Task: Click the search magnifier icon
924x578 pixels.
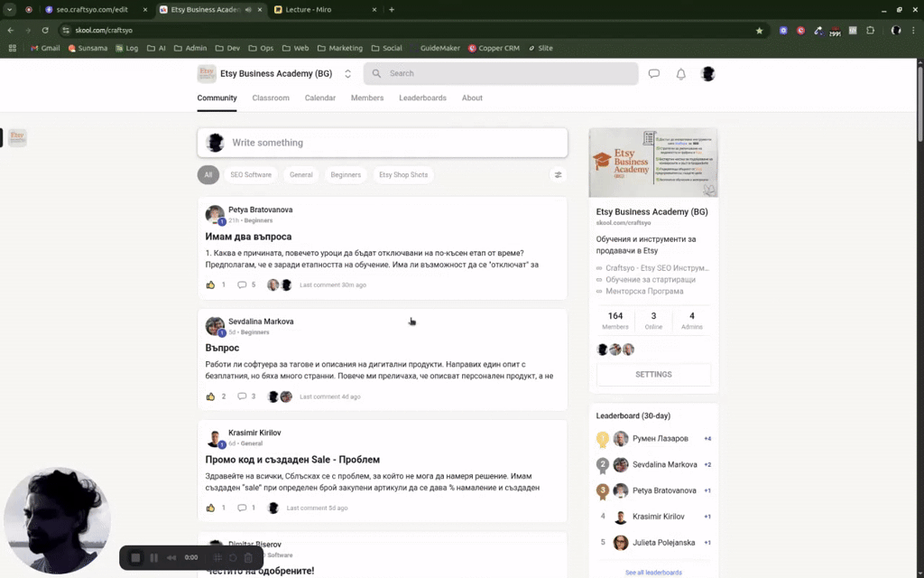Action: tap(376, 74)
